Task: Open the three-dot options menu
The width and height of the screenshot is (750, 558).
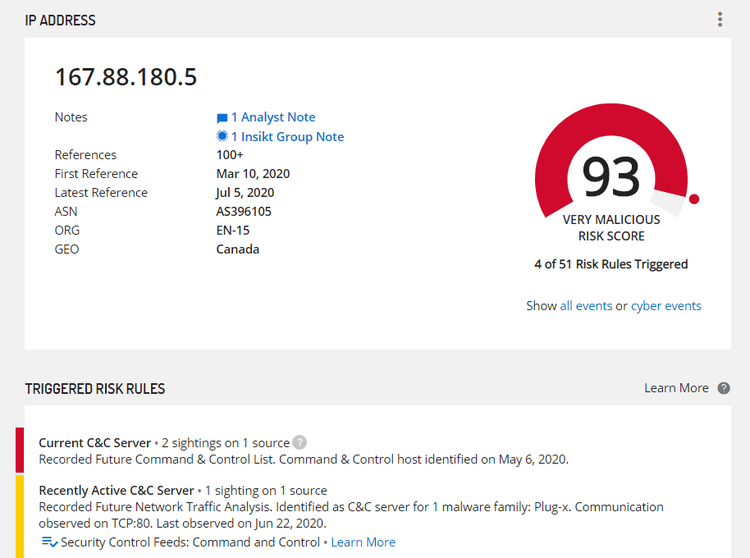Action: [720, 20]
